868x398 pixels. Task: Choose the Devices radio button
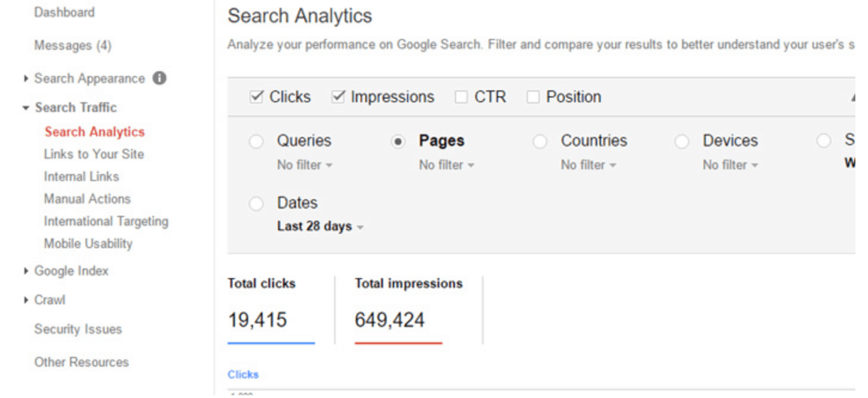682,142
